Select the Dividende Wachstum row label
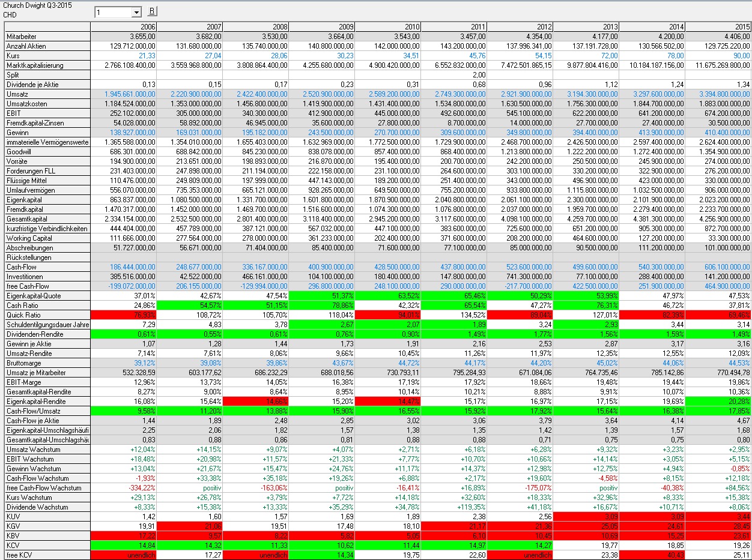The image size is (752, 560). pyautogui.click(x=47, y=507)
